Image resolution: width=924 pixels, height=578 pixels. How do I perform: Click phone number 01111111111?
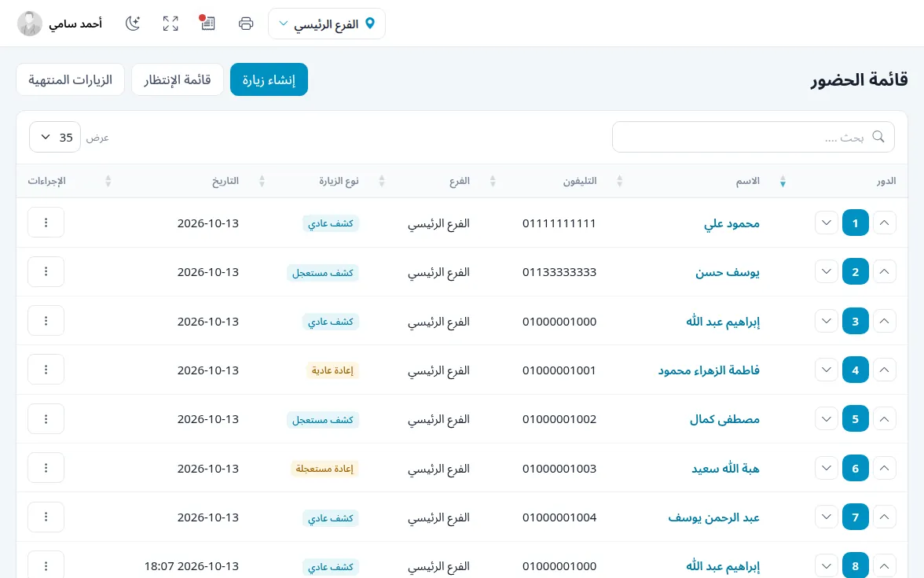[559, 223]
